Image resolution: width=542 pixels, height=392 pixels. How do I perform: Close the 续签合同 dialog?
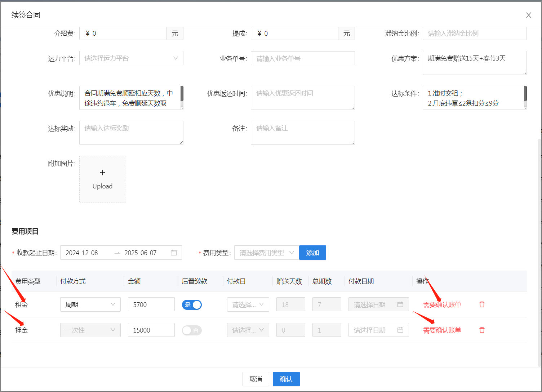tap(528, 15)
